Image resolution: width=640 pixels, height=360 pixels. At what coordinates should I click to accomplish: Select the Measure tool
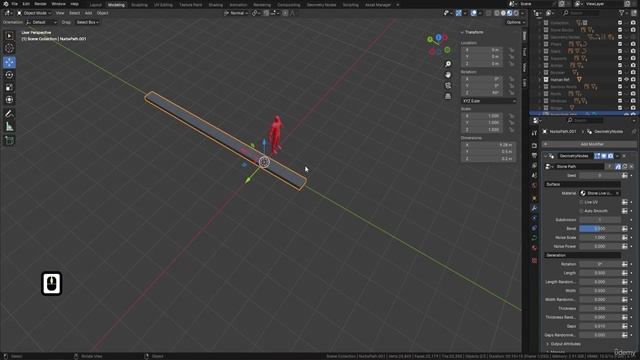click(x=9, y=127)
